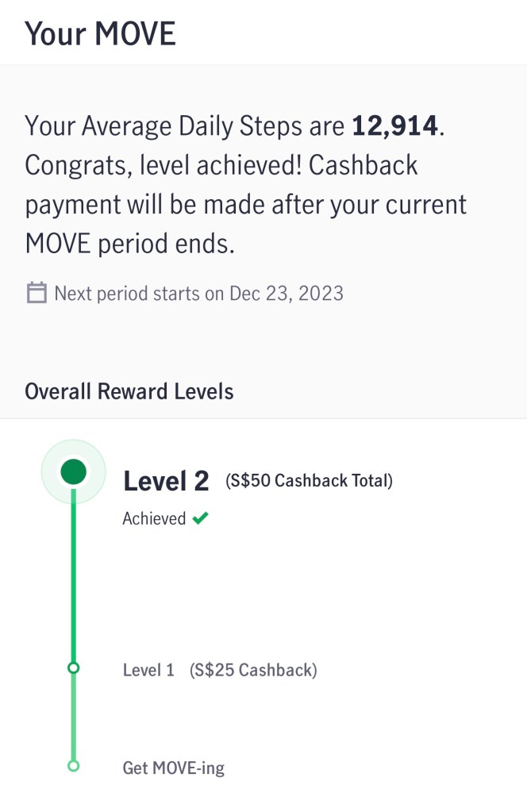Tap the green Achieved checkmark icon

tap(201, 519)
